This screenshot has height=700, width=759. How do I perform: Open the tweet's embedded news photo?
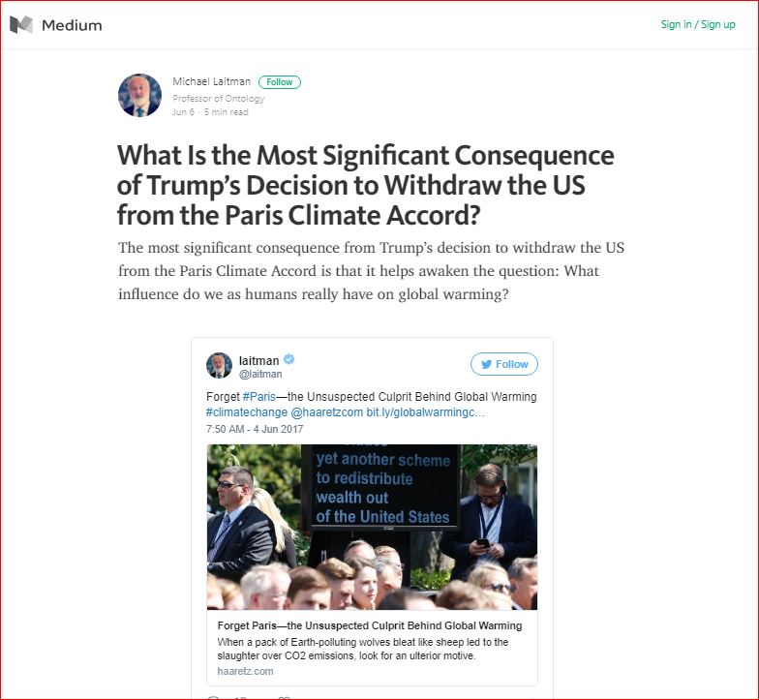click(372, 526)
